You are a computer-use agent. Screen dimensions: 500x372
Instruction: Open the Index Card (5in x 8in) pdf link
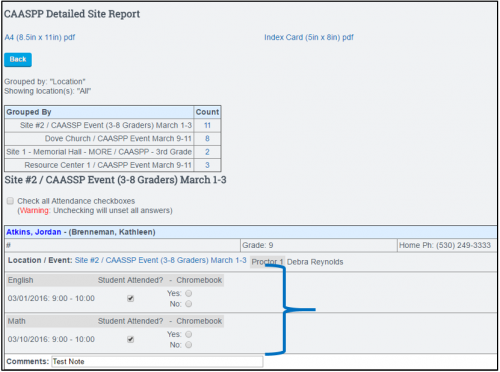coord(309,37)
